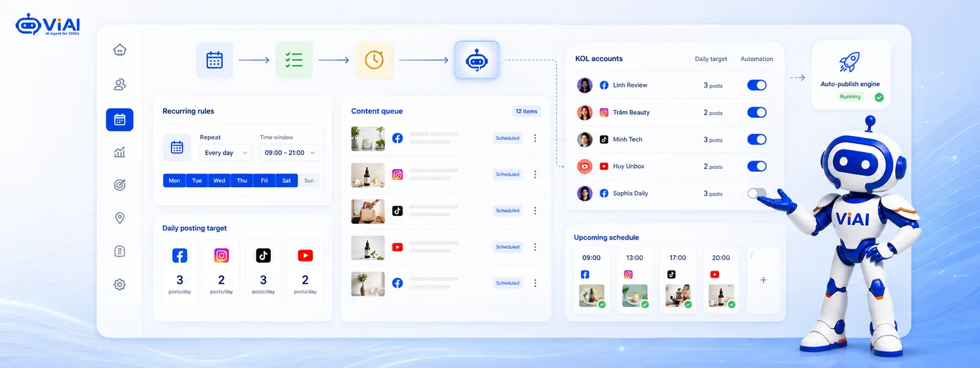Screen dimensions: 980x368
Task: Toggle Mon in recurring days
Action: pyautogui.click(x=174, y=181)
